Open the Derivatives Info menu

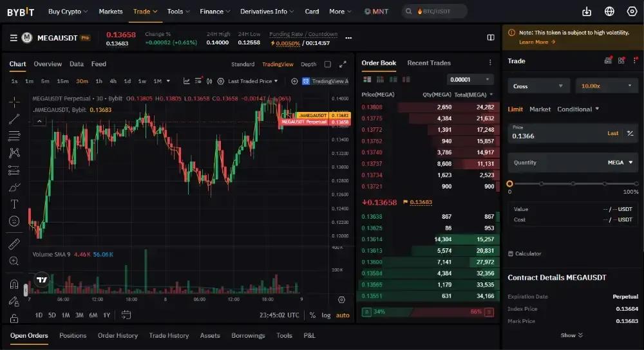point(267,12)
